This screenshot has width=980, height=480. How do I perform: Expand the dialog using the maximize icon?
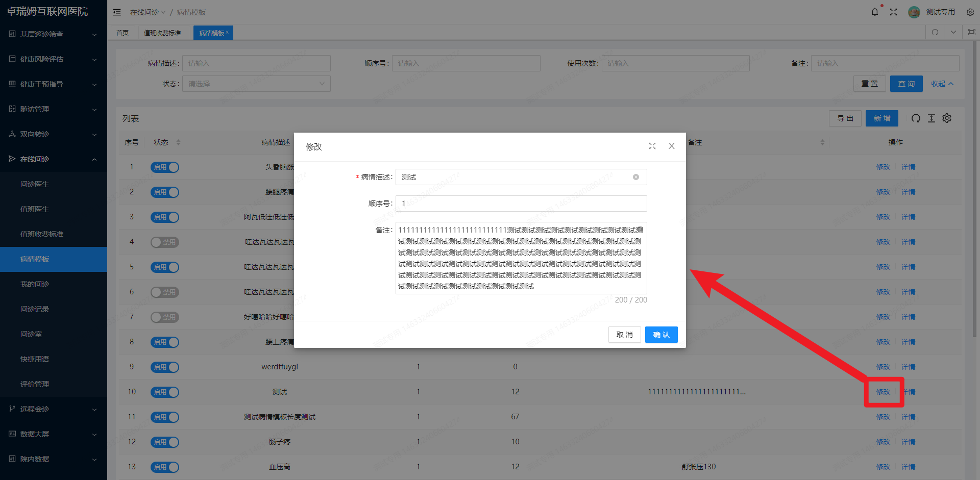[652, 146]
